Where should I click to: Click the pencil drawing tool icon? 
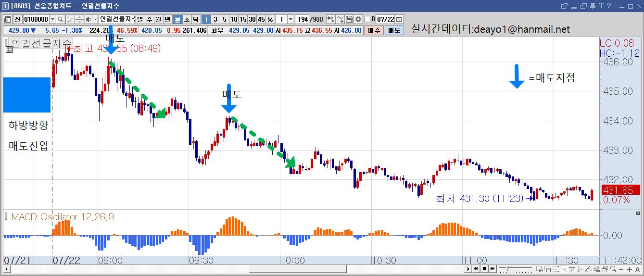pos(588,269)
